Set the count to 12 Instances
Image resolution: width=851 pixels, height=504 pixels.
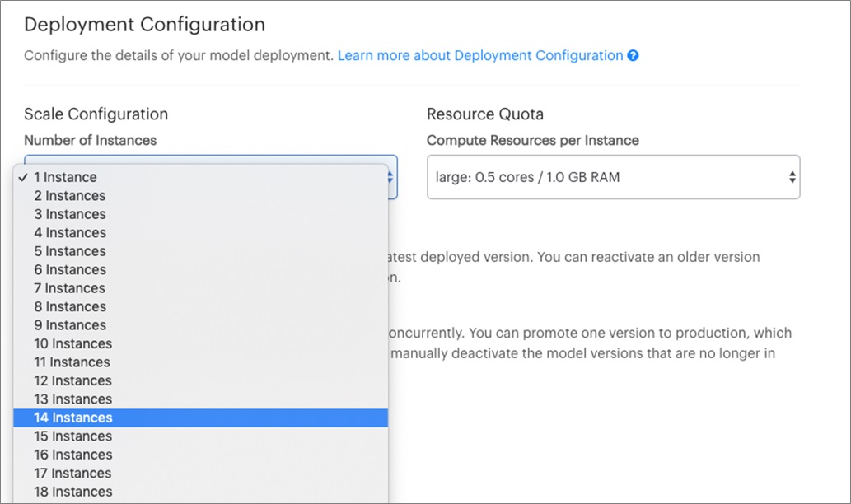(201, 380)
